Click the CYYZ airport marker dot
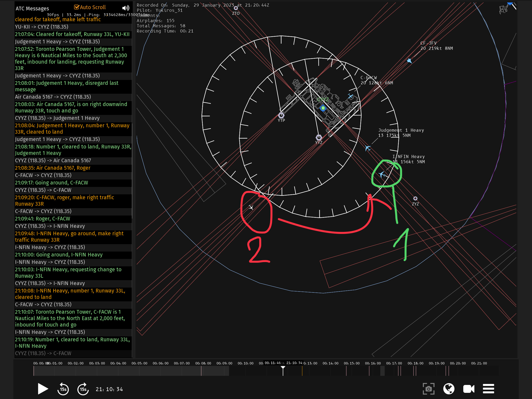 (x=323, y=108)
